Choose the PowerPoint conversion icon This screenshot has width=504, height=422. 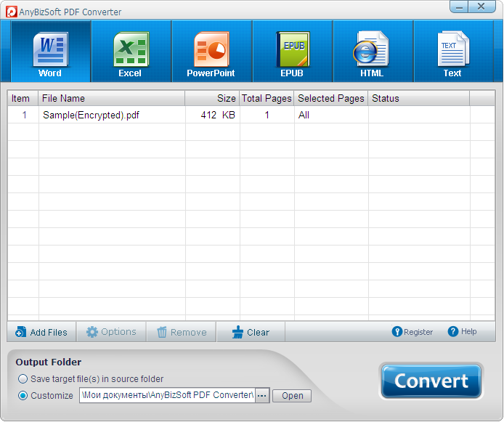[x=212, y=51]
